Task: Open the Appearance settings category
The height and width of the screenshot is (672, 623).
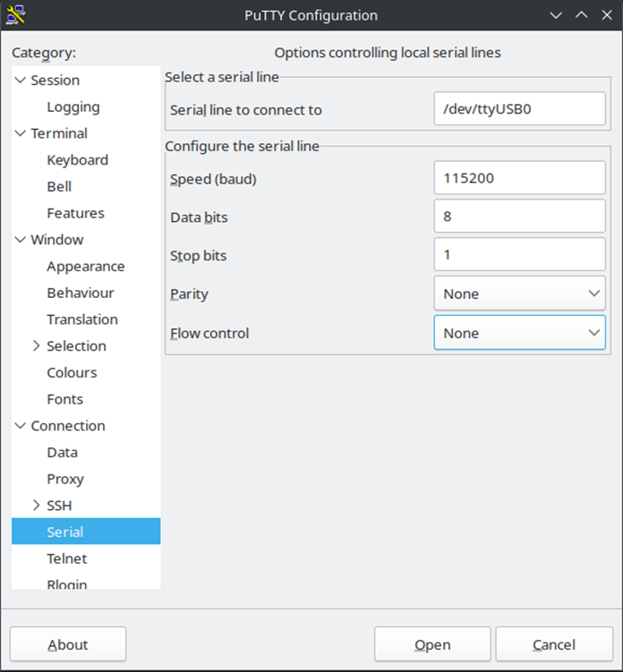Action: point(86,266)
